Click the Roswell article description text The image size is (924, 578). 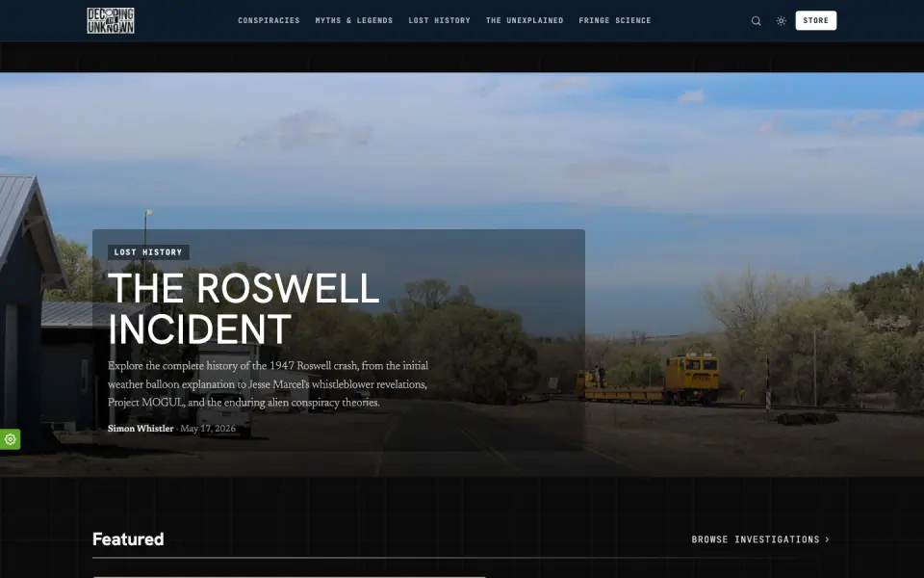tap(269, 384)
